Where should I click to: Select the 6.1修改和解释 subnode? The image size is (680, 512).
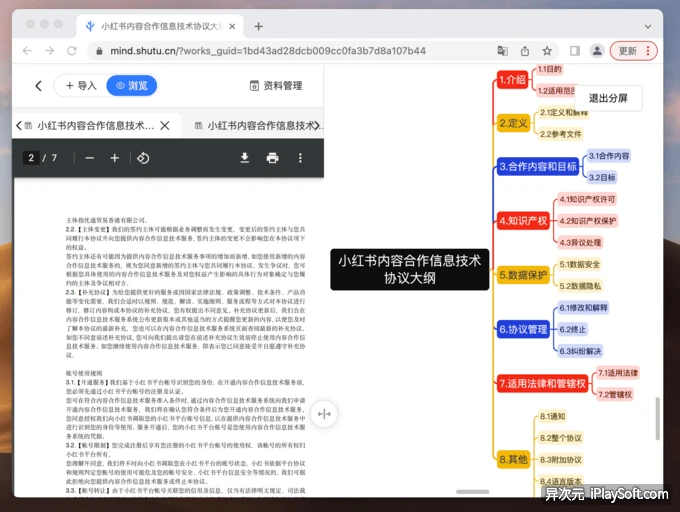(583, 308)
